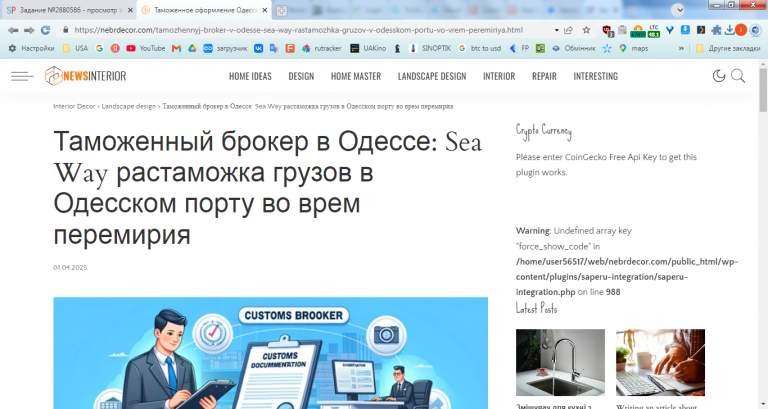Click the page vertical scrollbar thumb
768x409 pixels.
coord(763,90)
